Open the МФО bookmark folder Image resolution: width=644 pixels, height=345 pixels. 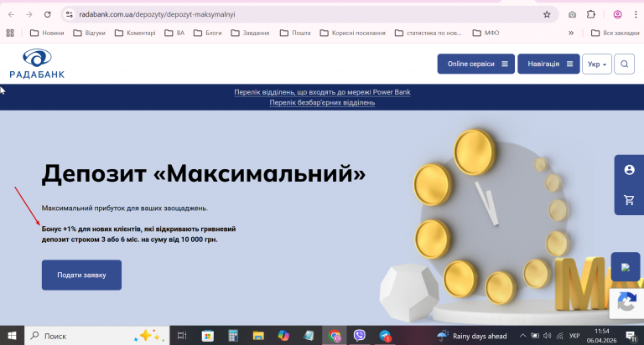(x=486, y=33)
